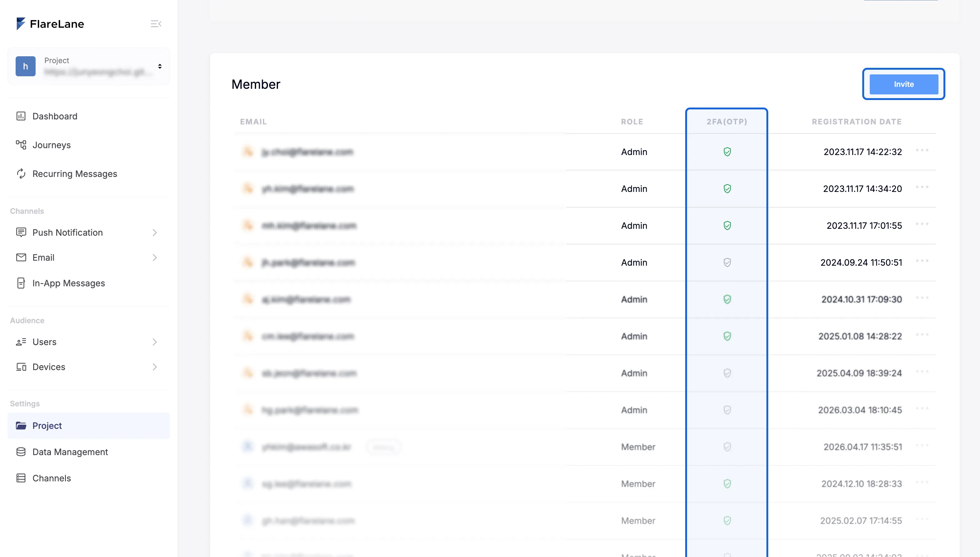980x557 pixels.
Task: Click the 2FA(OTP) column header
Action: [x=727, y=122]
